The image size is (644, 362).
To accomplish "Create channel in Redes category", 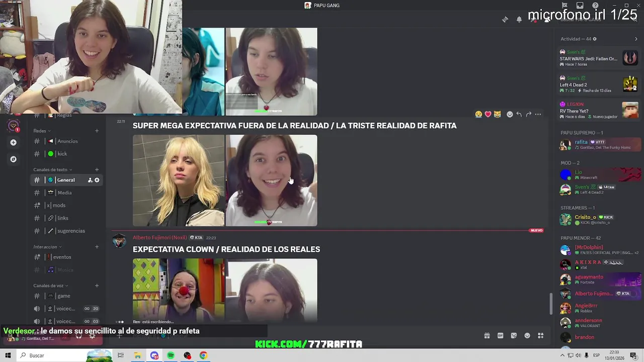I will [97, 131].
